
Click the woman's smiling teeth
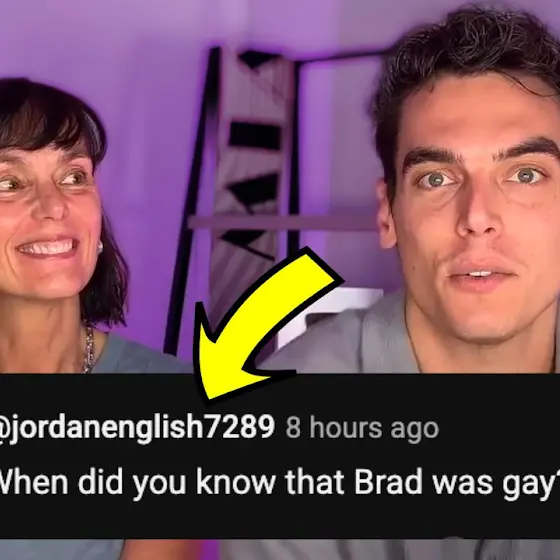click(x=47, y=248)
